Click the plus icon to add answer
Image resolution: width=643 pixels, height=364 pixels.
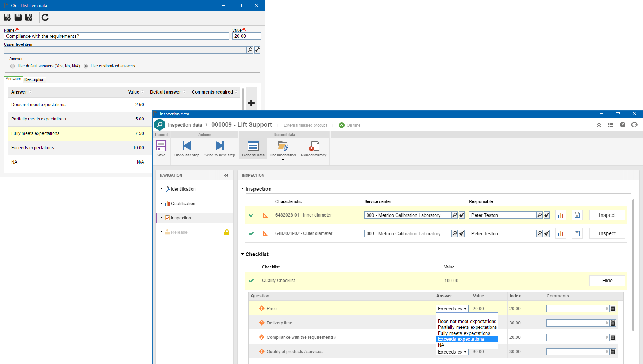pos(251,103)
